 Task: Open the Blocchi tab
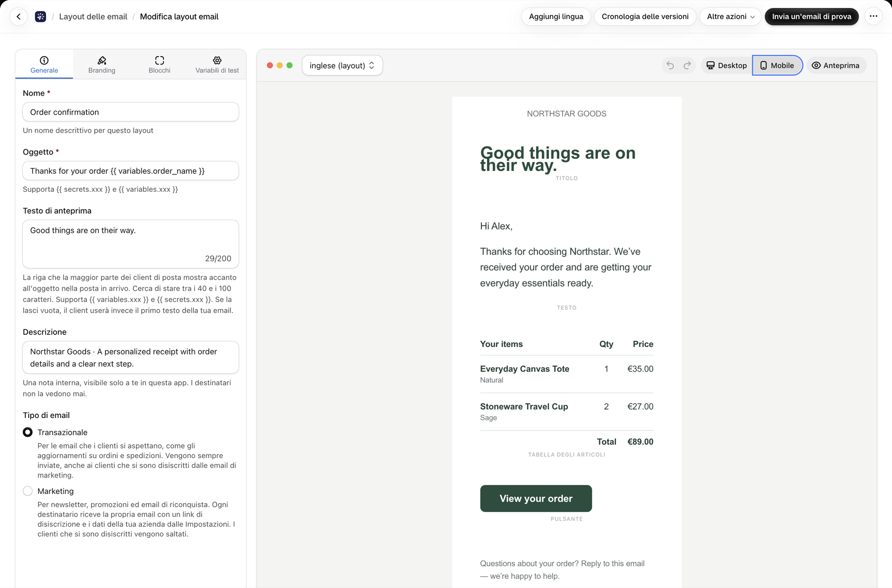point(159,65)
